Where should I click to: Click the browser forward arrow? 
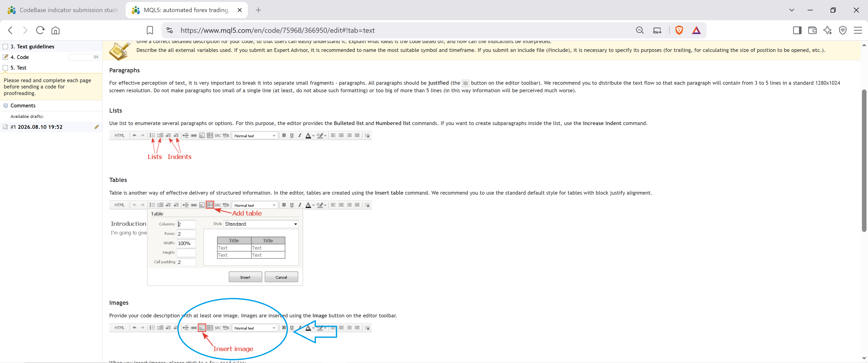[x=25, y=30]
